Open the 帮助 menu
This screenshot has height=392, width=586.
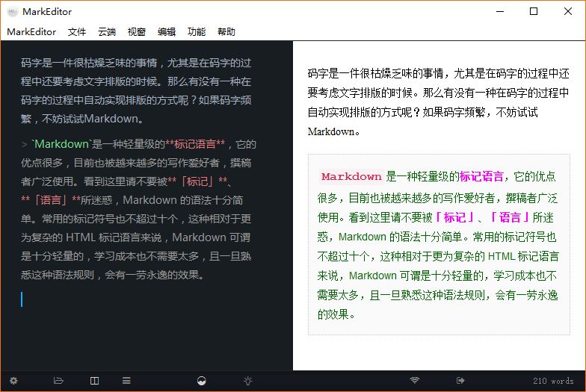[226, 31]
